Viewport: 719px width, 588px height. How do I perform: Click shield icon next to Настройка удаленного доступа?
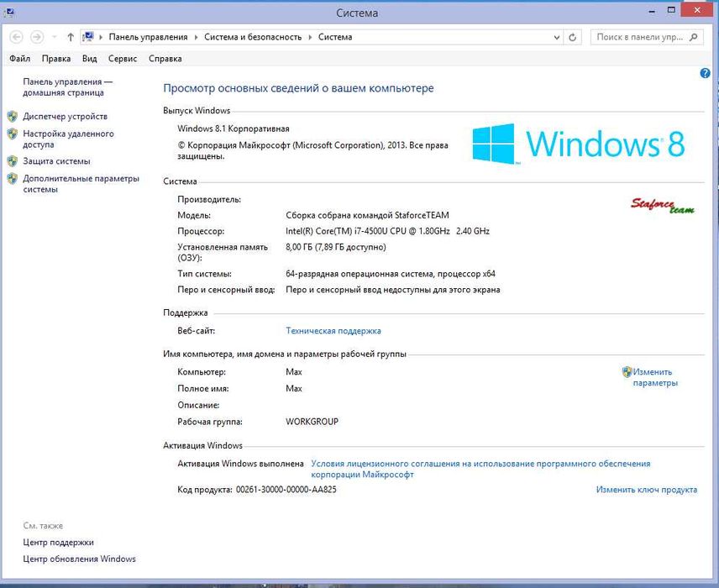(x=13, y=134)
